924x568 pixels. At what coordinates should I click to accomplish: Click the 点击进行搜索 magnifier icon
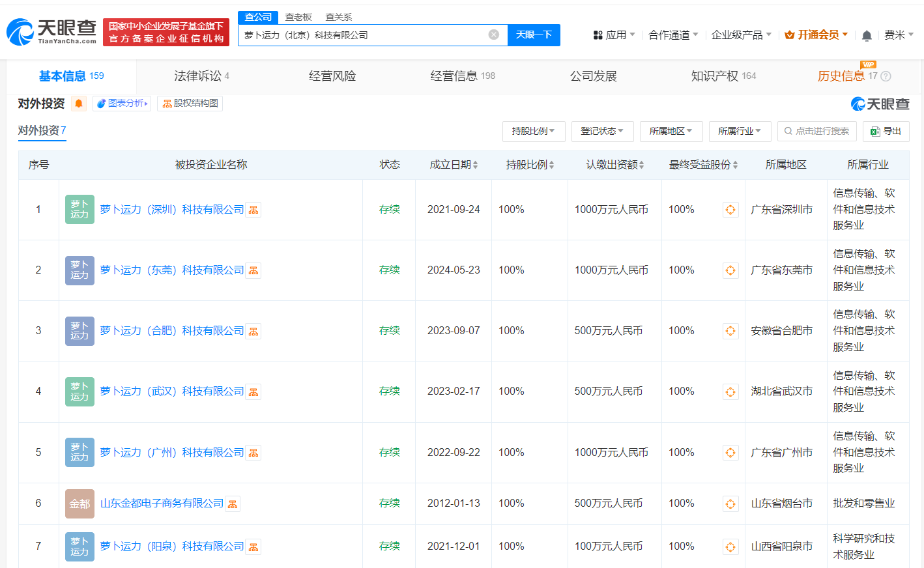coord(788,131)
